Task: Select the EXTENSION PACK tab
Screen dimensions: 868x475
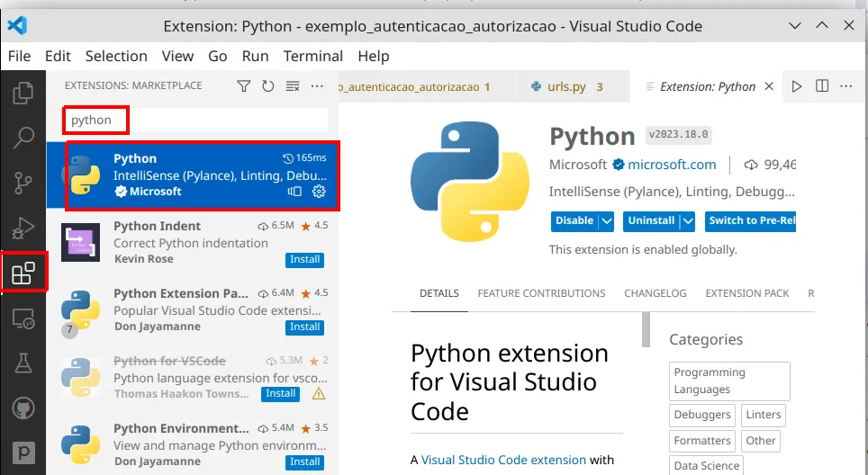Action: pos(746,293)
